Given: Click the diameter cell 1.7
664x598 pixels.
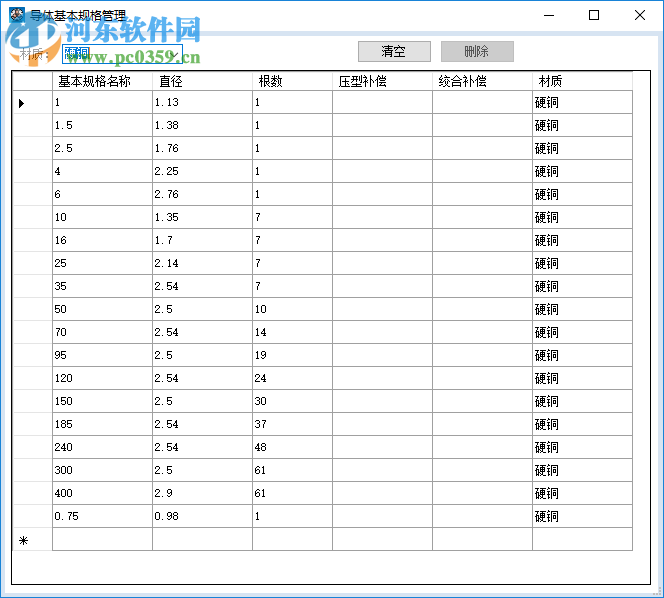Looking at the screenshot, I should tap(202, 240).
